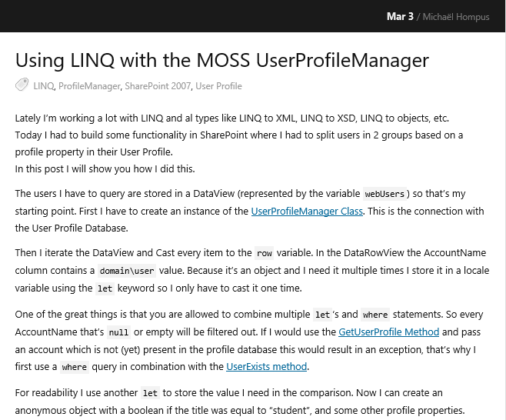Click the let code after 'I use another'
This screenshot has width=506, height=420.
(x=150, y=393)
